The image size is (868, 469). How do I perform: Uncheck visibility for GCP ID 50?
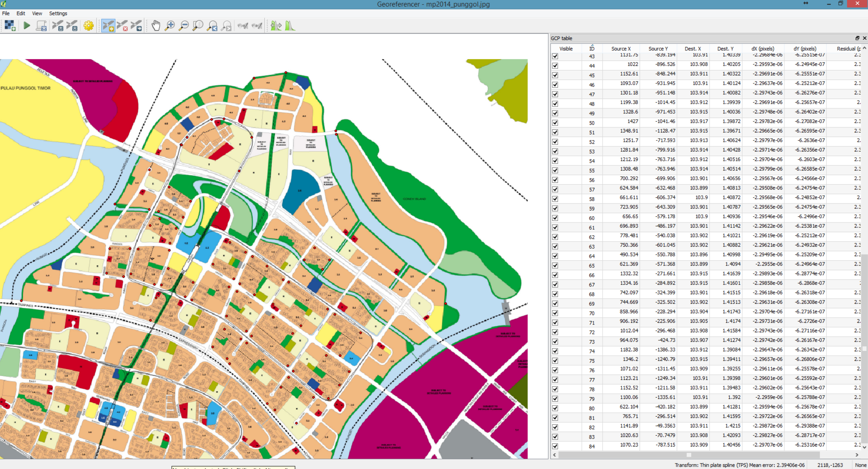click(x=555, y=123)
